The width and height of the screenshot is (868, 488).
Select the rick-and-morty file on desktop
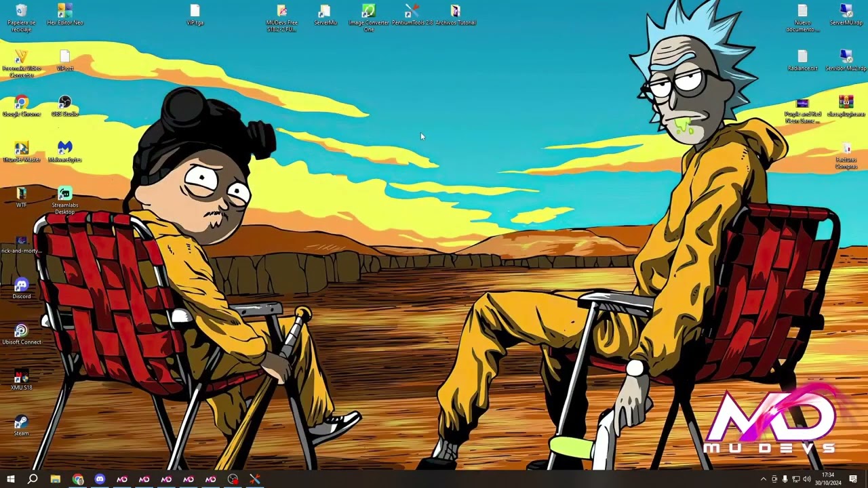coord(21,244)
